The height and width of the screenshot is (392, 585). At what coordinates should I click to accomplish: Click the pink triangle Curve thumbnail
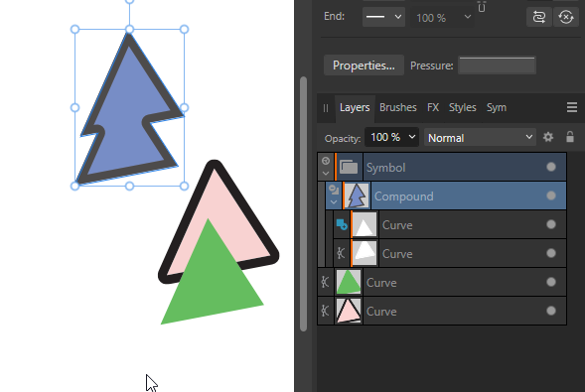[349, 311]
